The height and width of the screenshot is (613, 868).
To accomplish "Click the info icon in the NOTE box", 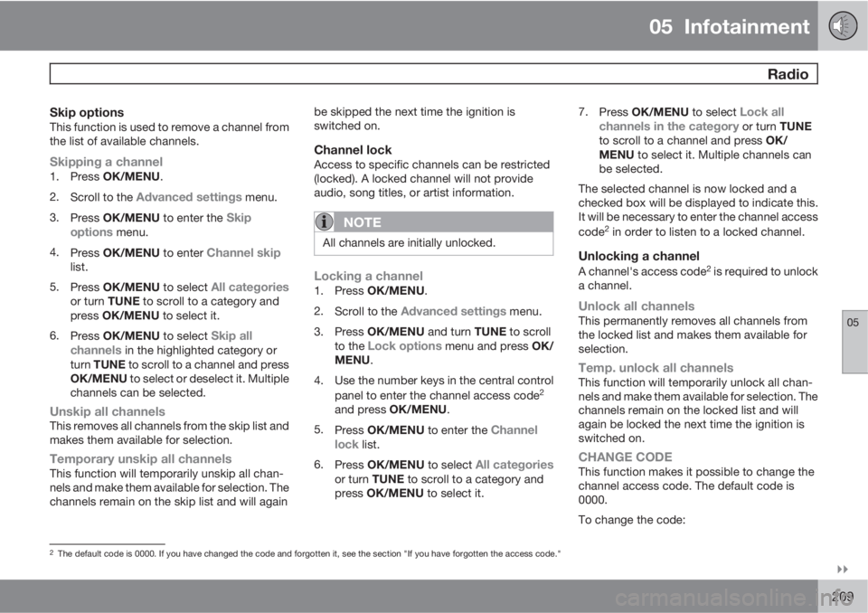I will (324, 222).
